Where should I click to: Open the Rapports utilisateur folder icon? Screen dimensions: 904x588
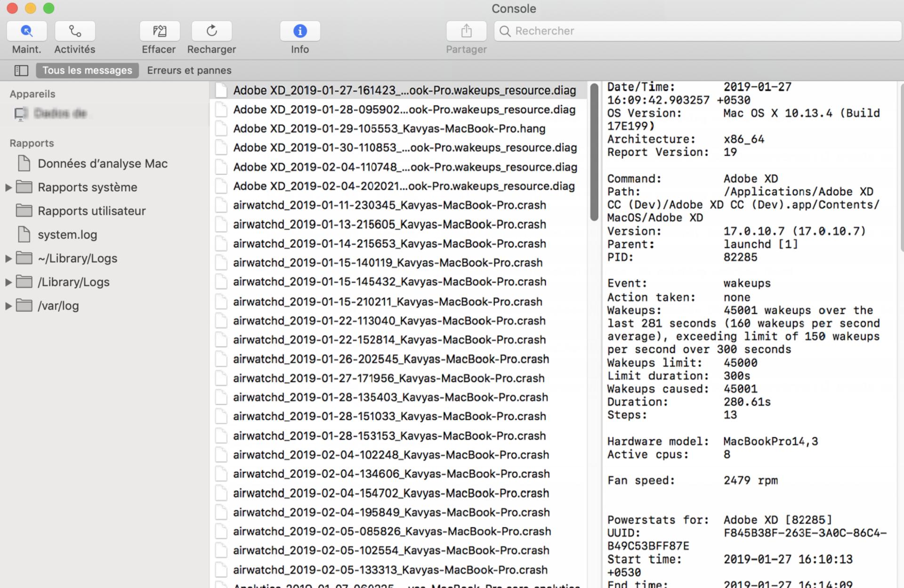coord(24,210)
